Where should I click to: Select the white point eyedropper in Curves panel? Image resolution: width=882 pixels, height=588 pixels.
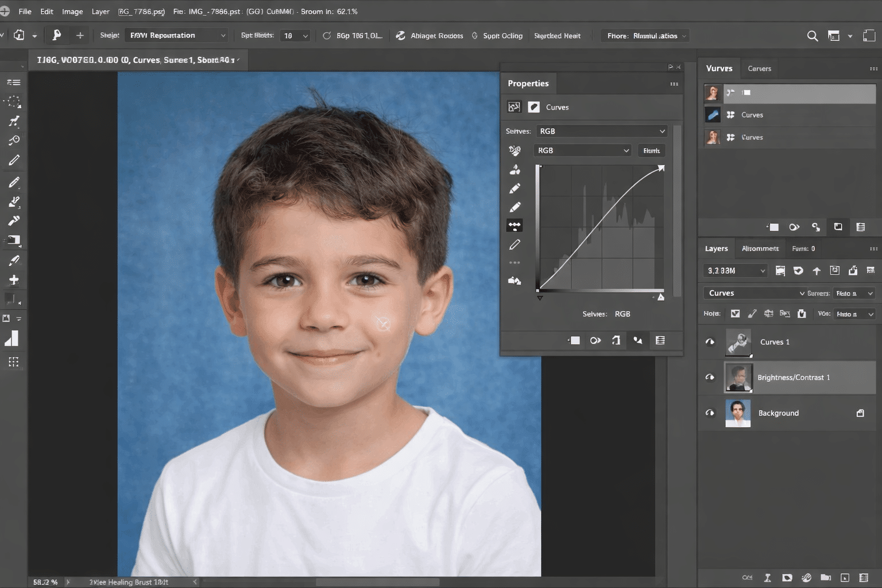[x=515, y=206]
